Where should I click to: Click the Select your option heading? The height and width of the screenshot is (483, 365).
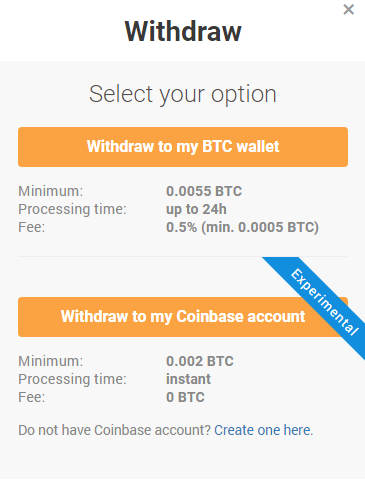(x=183, y=94)
